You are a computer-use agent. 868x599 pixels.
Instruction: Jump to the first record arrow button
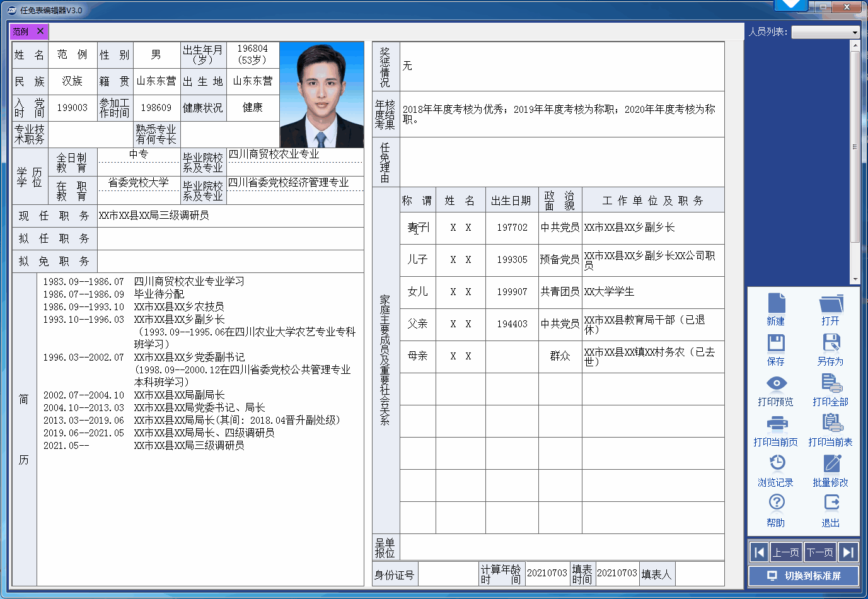[x=760, y=552]
